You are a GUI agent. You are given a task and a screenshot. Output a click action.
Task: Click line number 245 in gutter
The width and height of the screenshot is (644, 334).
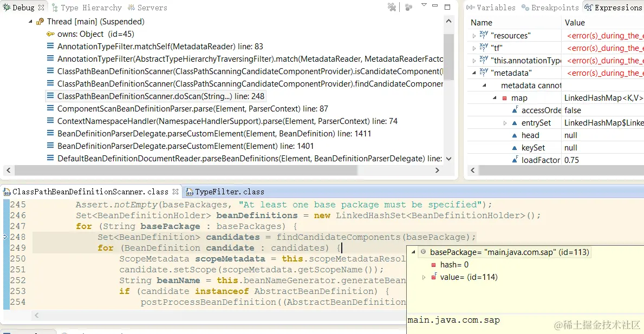pos(18,204)
